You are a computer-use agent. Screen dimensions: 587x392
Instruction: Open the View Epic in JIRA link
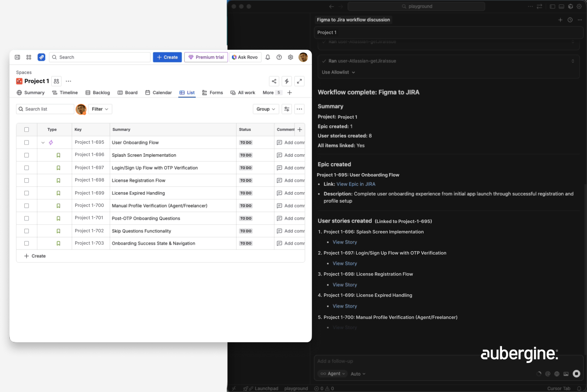pos(356,184)
